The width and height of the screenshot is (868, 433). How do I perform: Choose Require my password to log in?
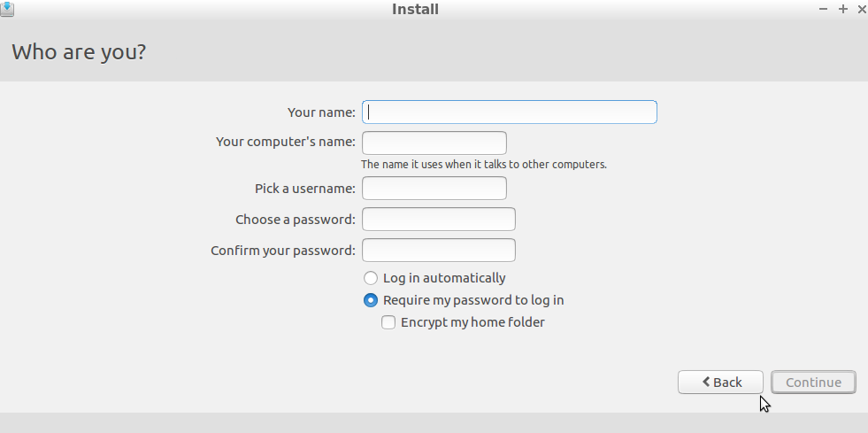pos(371,300)
